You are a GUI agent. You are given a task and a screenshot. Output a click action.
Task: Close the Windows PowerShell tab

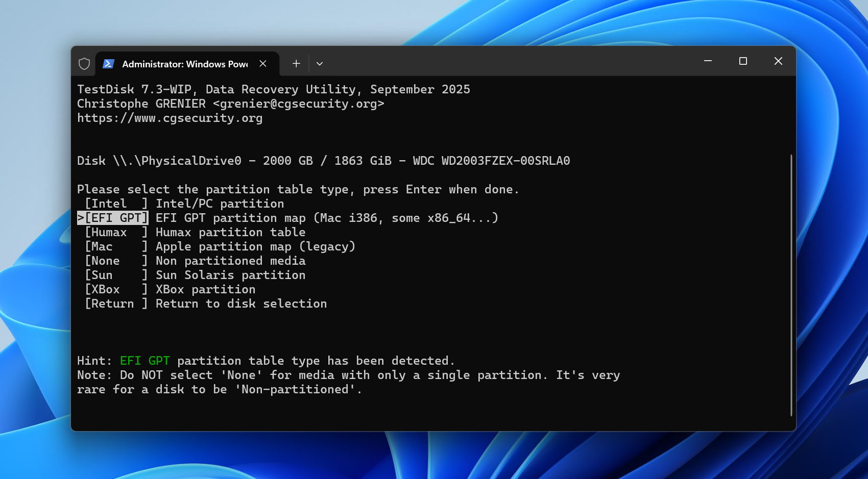pyautogui.click(x=263, y=64)
